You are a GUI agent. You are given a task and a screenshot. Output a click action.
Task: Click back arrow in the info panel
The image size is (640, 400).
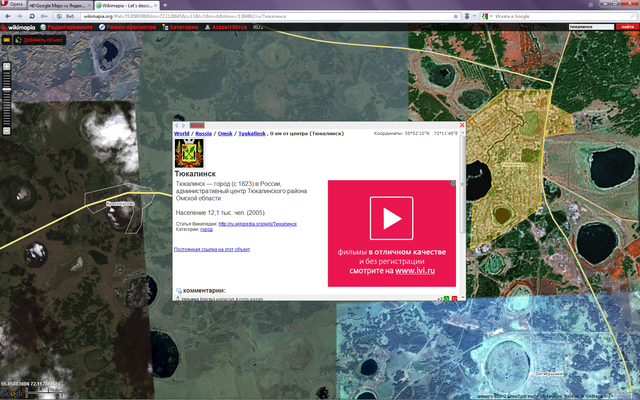coord(177,125)
